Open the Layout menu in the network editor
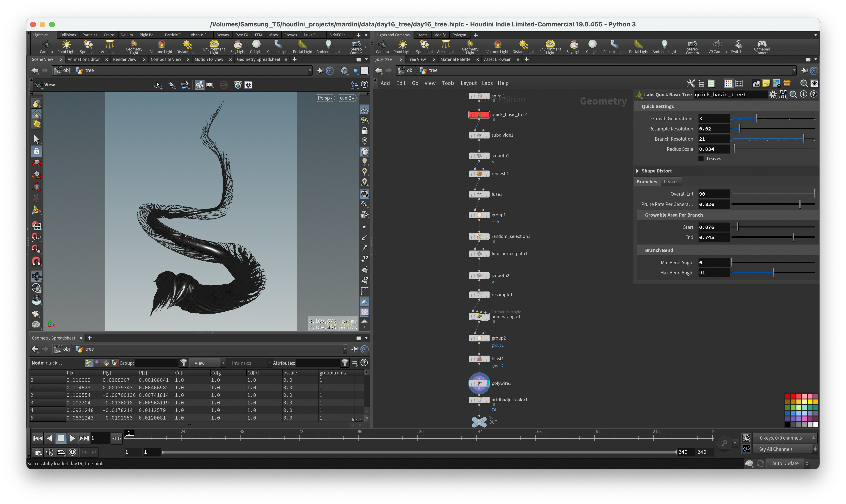 pos(468,83)
